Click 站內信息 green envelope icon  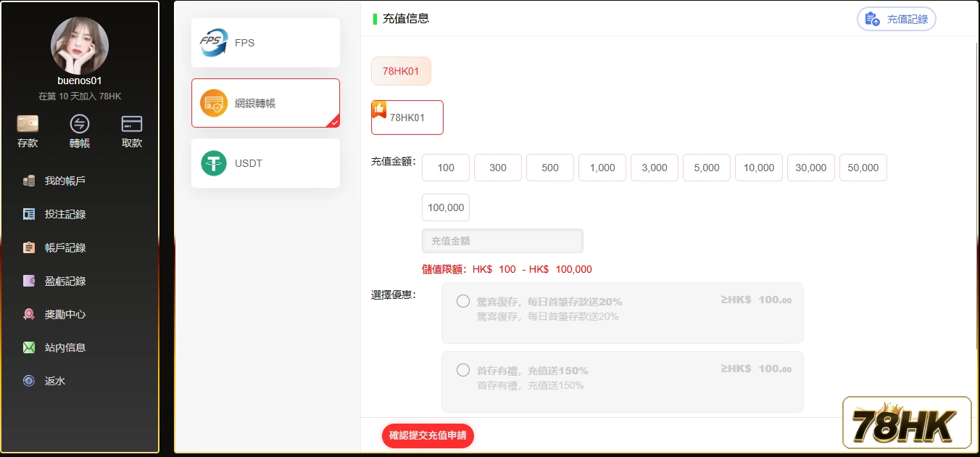(x=29, y=347)
